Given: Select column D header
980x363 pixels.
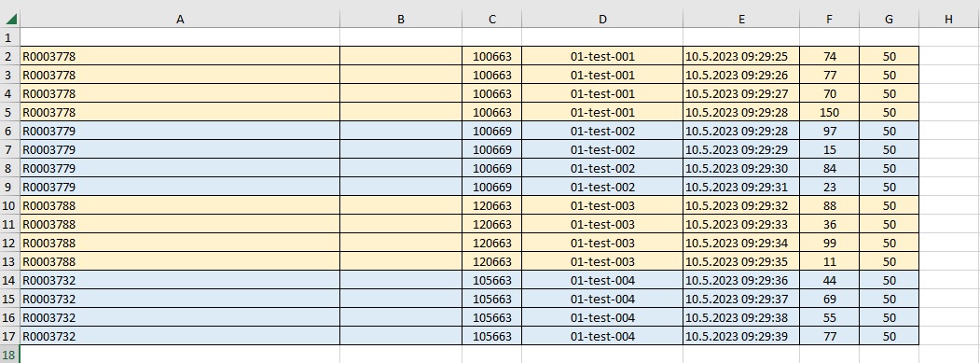Looking at the screenshot, I should 601,20.
